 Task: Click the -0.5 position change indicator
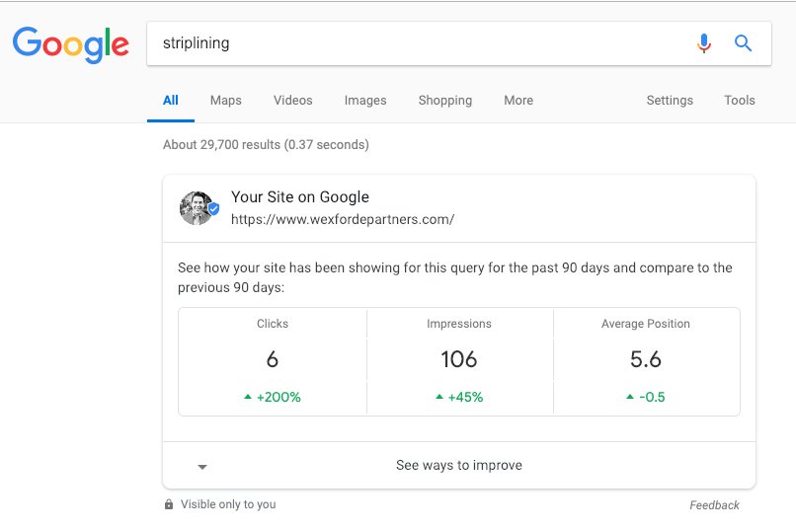click(645, 397)
